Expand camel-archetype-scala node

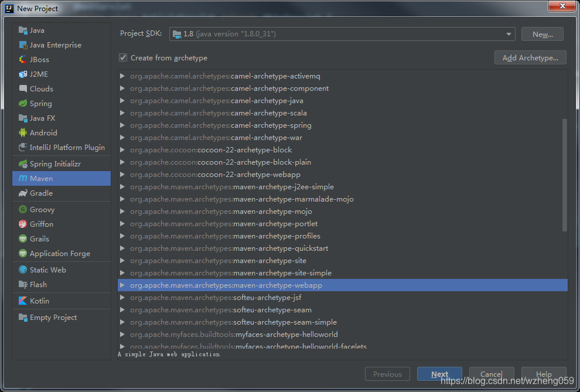(x=122, y=113)
